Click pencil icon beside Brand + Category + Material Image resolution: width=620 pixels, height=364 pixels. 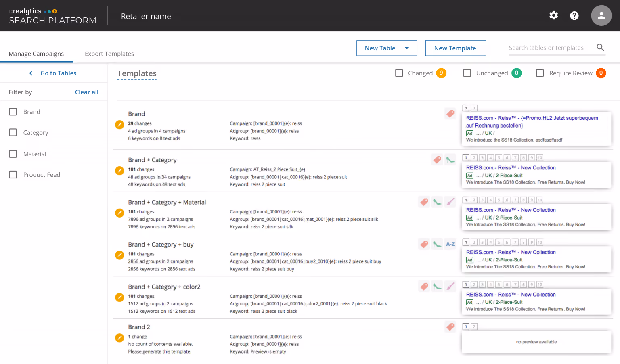[119, 213]
